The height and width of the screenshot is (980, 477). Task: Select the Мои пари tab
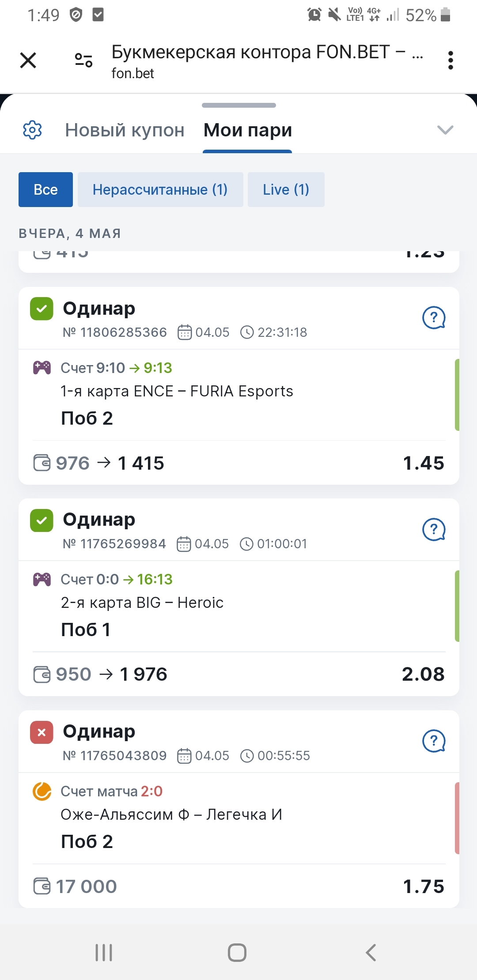tap(248, 130)
